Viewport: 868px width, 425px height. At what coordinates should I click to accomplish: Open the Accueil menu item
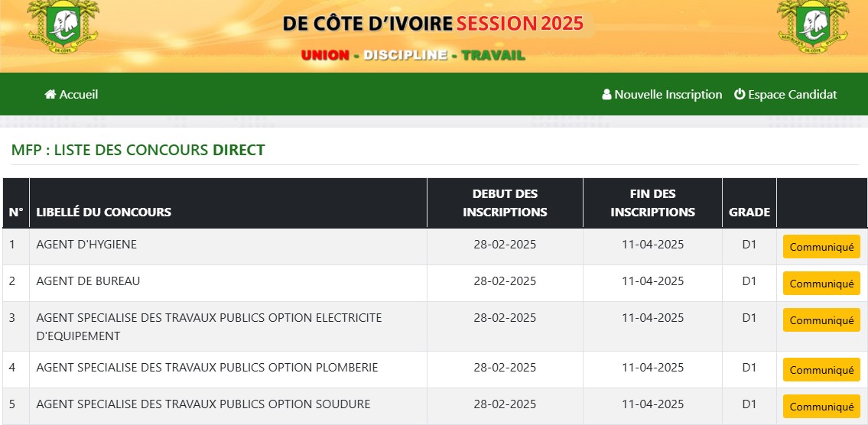click(x=79, y=95)
